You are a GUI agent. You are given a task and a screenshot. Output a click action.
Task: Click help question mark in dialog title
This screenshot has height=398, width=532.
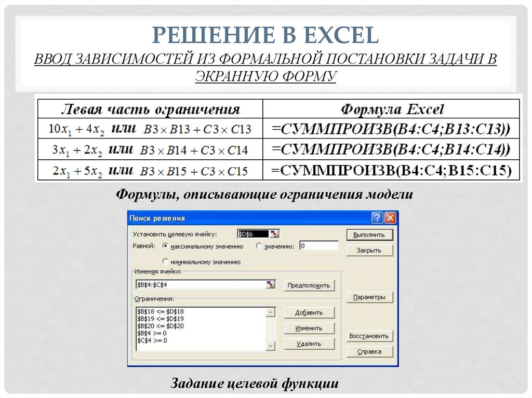(x=377, y=218)
